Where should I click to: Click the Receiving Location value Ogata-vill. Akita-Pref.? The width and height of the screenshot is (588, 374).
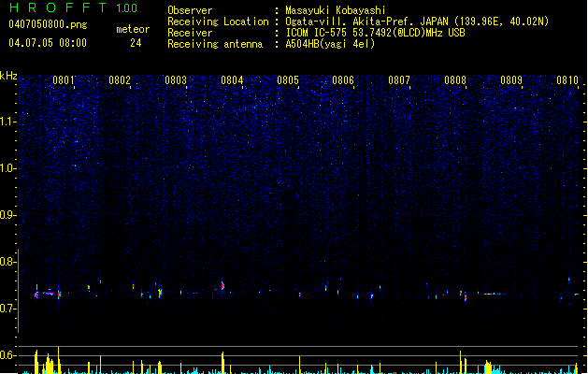[x=351, y=22]
